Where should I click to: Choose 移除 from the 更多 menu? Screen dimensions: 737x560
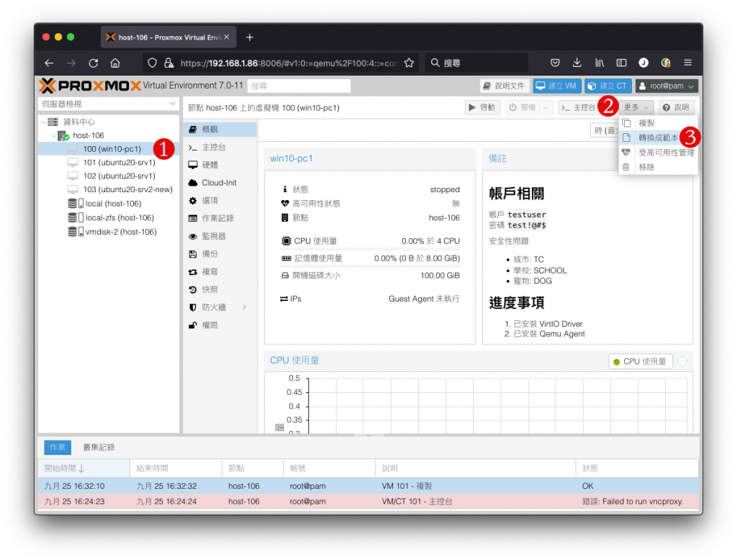[x=658, y=167]
